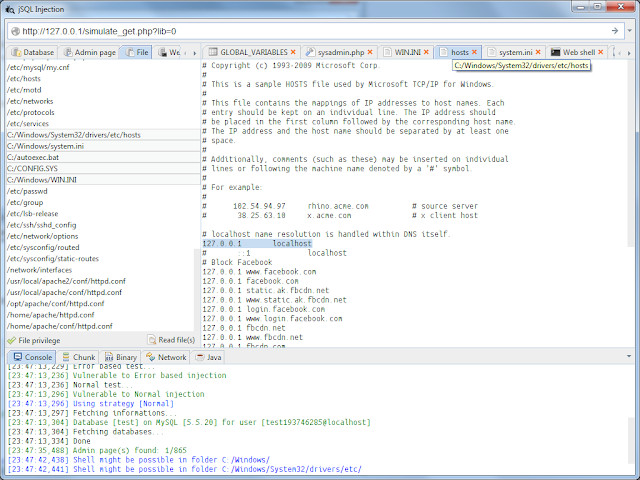Click the jSQL Injection app icon in title bar
Screen dimensions: 640x480
tap(10, 9)
